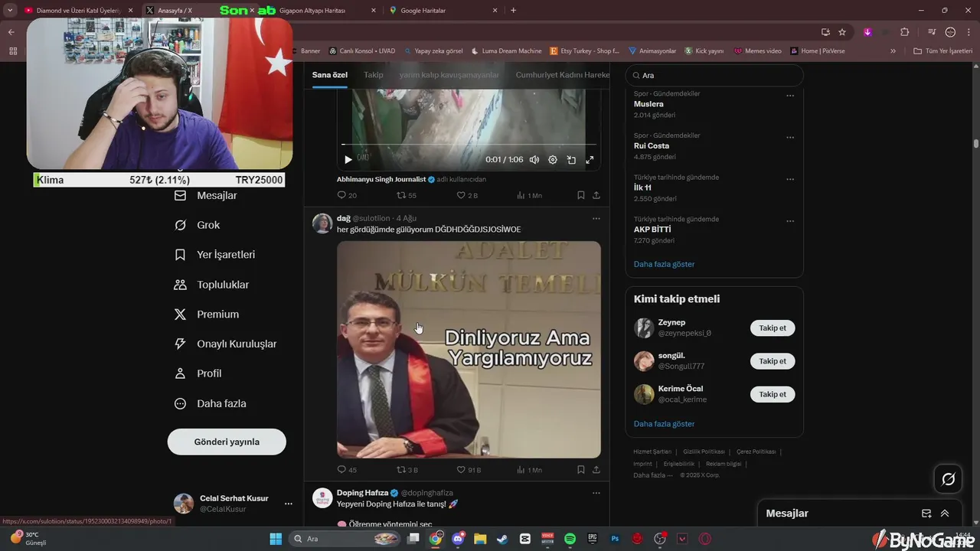Compose new message in the Mesajlar drawer
Screen dimensions: 980x551
926,514
